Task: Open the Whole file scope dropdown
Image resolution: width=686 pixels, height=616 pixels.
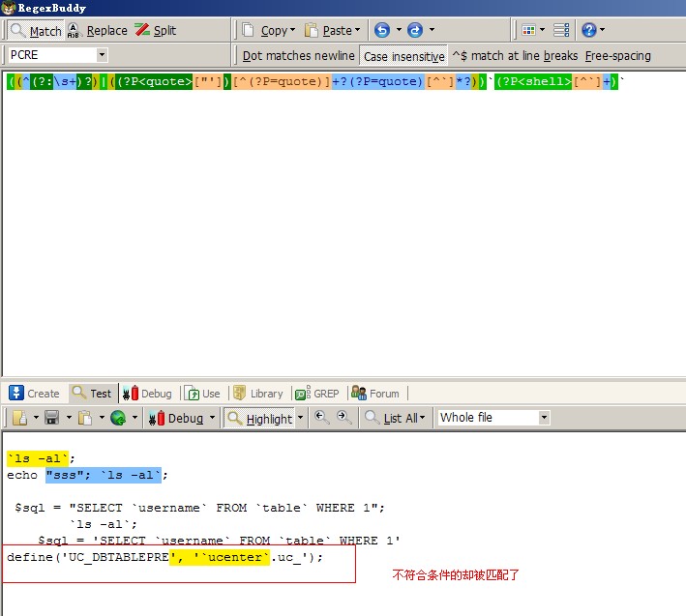Action: point(493,418)
